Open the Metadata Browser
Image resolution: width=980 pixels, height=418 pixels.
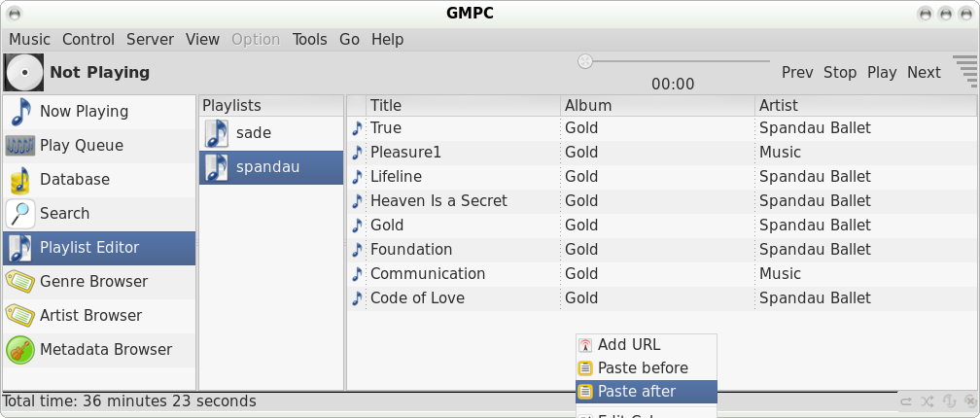point(105,350)
